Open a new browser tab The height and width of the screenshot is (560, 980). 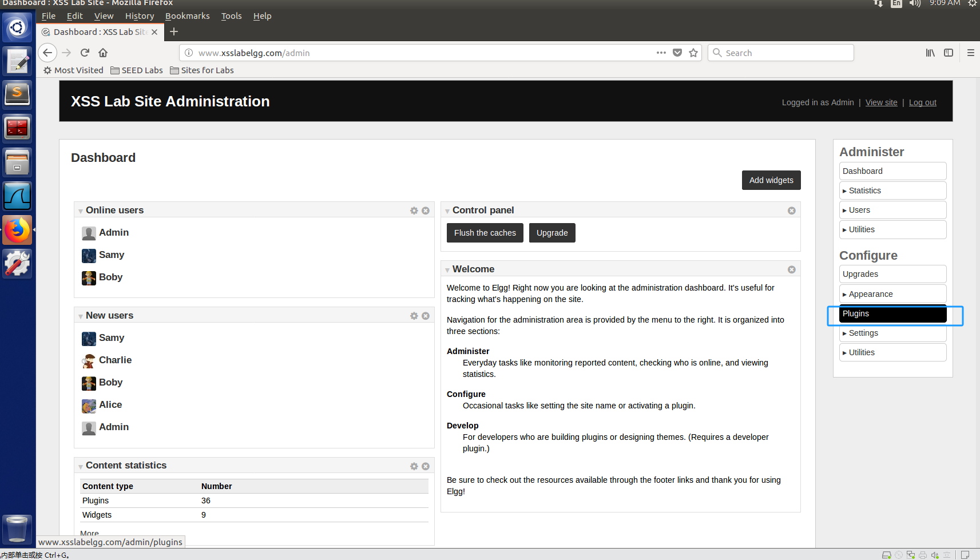coord(174,31)
